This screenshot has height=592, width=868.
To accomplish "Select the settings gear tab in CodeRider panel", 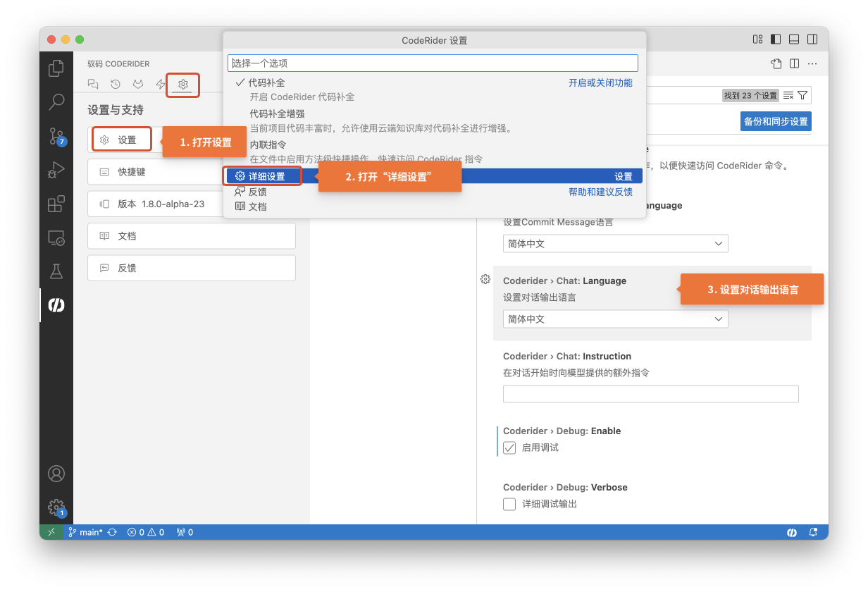I will click(x=183, y=84).
